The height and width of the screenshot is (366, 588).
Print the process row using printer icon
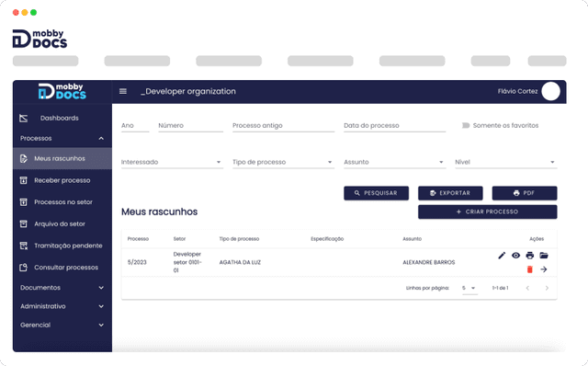tap(529, 256)
